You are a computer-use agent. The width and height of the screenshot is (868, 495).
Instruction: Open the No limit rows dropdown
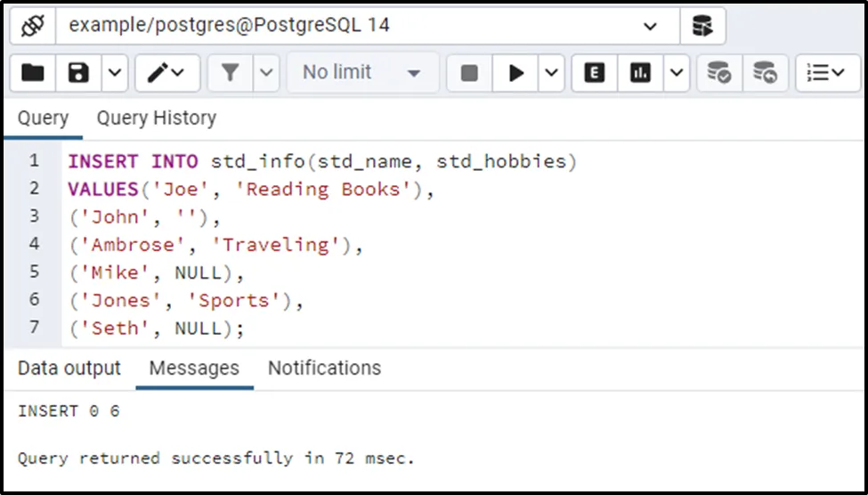[x=362, y=73]
